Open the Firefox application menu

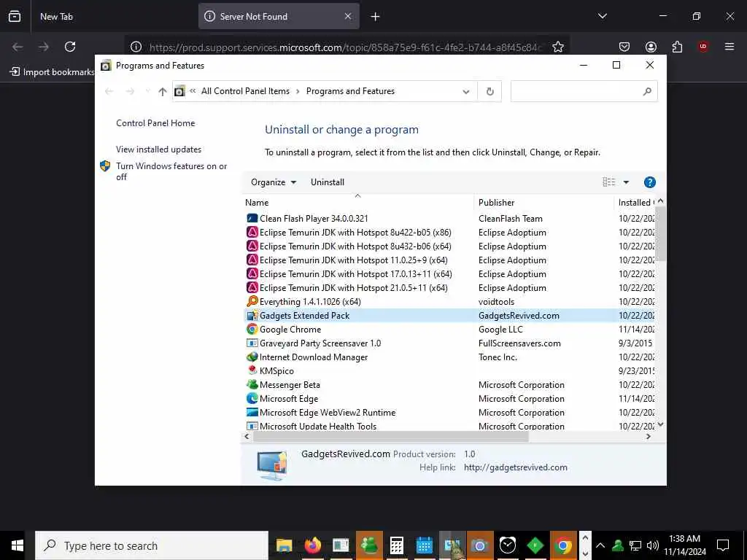click(729, 47)
